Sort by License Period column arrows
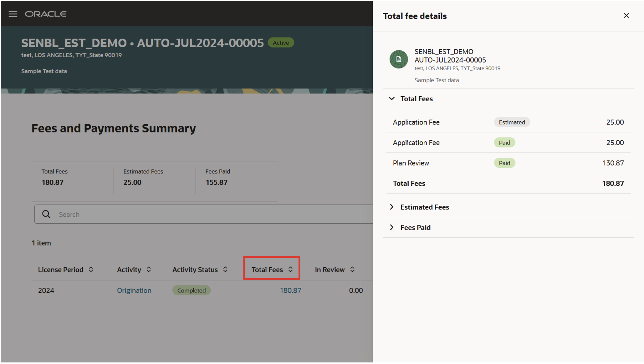 91,270
